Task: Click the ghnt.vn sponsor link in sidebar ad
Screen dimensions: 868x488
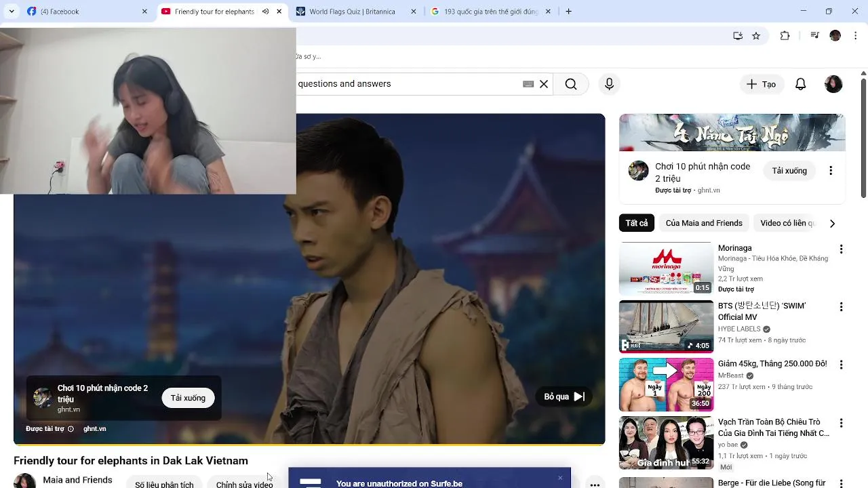Action: (x=709, y=190)
